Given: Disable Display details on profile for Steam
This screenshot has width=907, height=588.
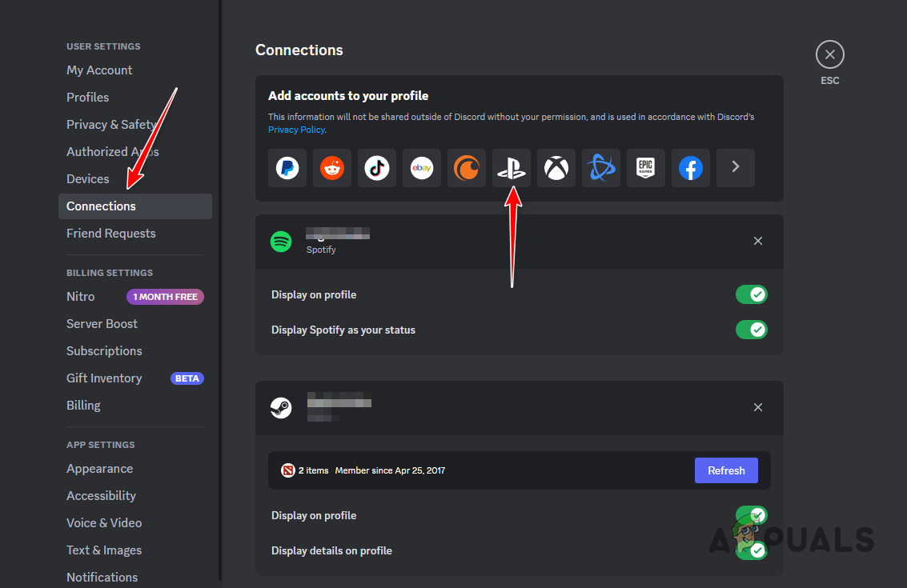Looking at the screenshot, I should tap(751, 550).
